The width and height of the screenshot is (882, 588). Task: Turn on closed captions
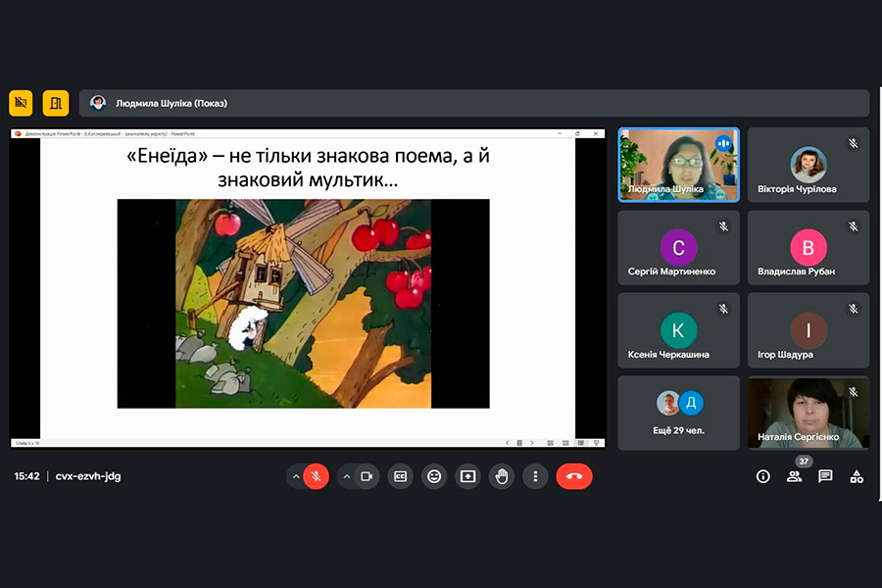pos(401,476)
